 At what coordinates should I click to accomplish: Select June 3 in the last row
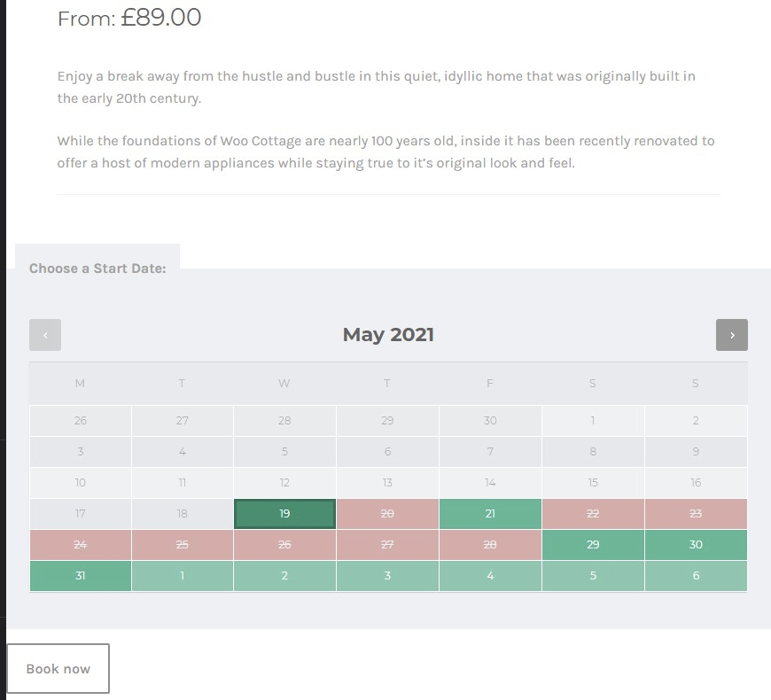387,576
